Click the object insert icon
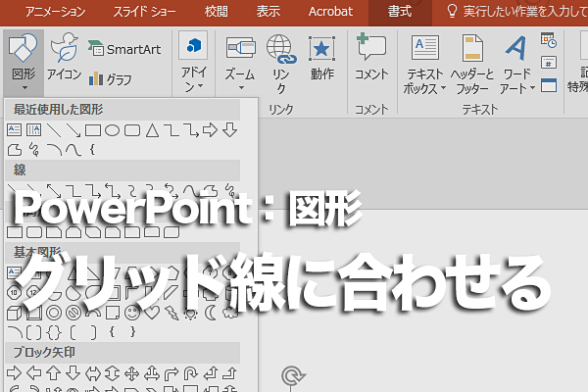Image resolution: width=588 pixels, height=392 pixels. pos(549,85)
